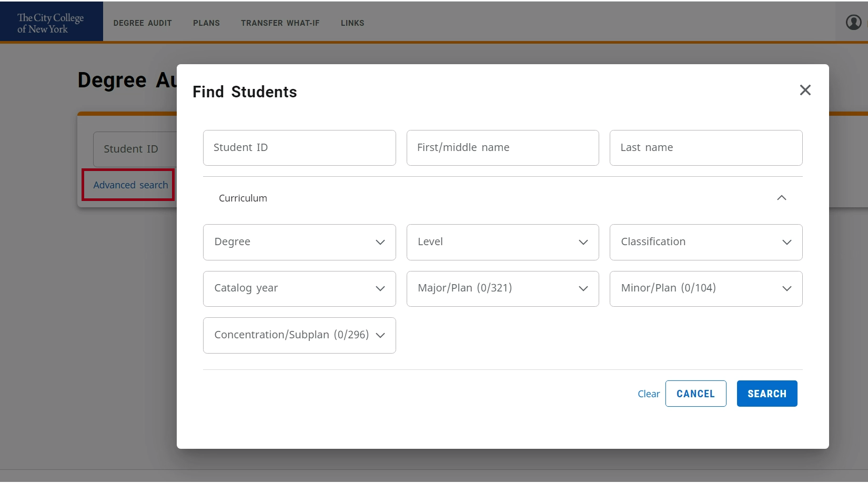Open the Concentration/Subplan dropdown
This screenshot has height=483, width=868.
tap(299, 335)
